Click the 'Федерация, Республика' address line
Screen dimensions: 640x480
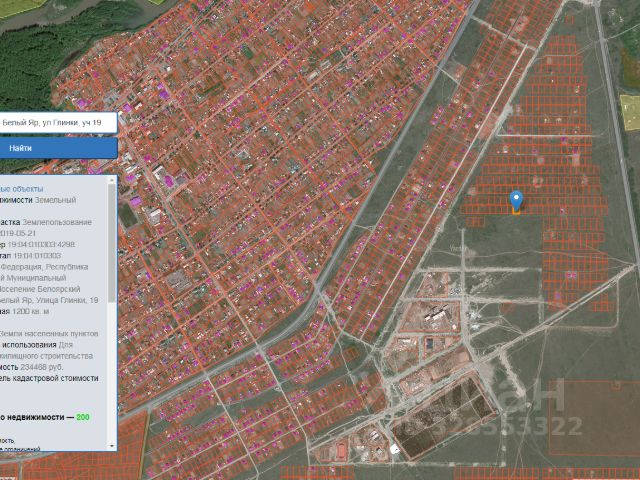point(44,267)
